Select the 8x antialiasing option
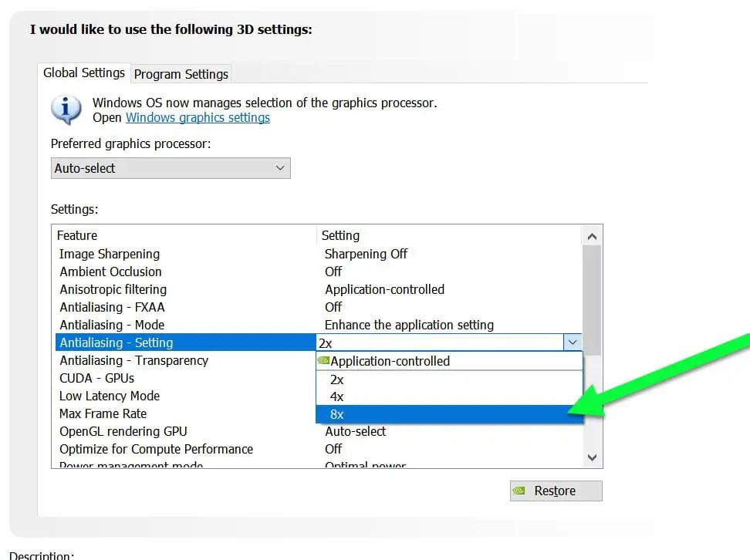 449,414
